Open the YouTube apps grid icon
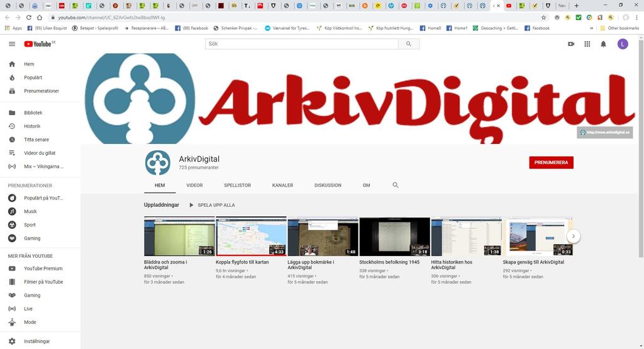The height and width of the screenshot is (349, 644). (x=587, y=44)
